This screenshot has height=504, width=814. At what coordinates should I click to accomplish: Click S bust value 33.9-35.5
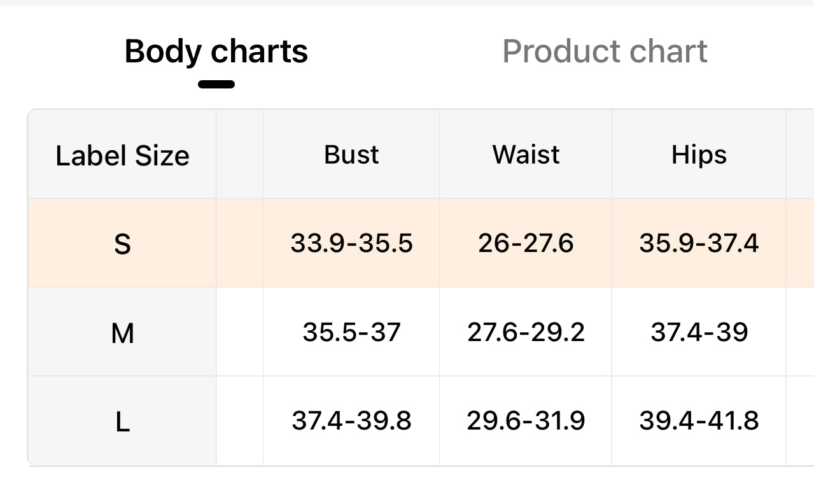(x=351, y=243)
